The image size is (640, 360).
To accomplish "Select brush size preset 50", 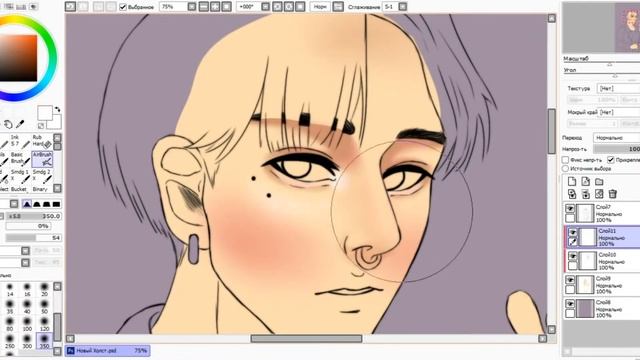I will click(44, 307).
